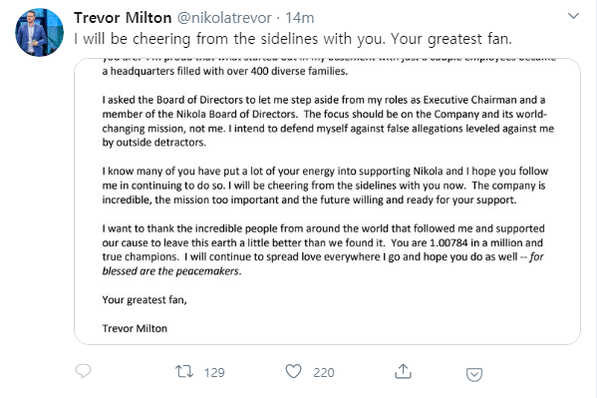Visit the @nikolatrevor handle
This screenshot has width=597, height=398.
225,18
